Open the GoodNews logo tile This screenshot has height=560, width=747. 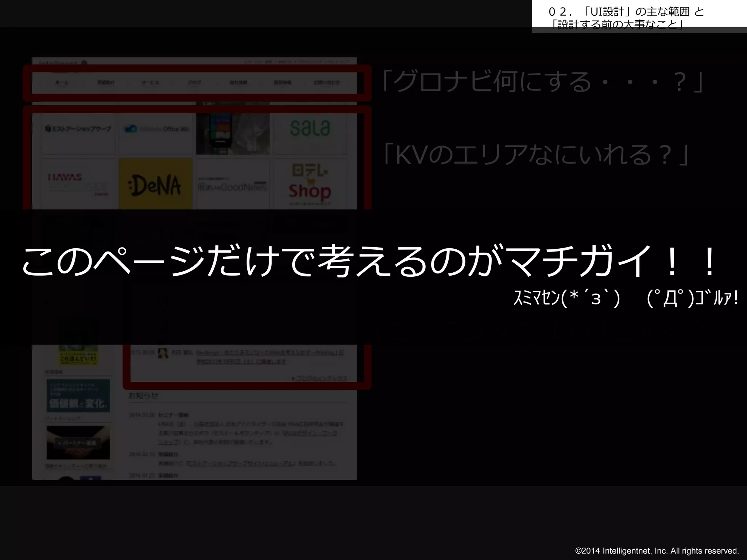pyautogui.click(x=233, y=184)
